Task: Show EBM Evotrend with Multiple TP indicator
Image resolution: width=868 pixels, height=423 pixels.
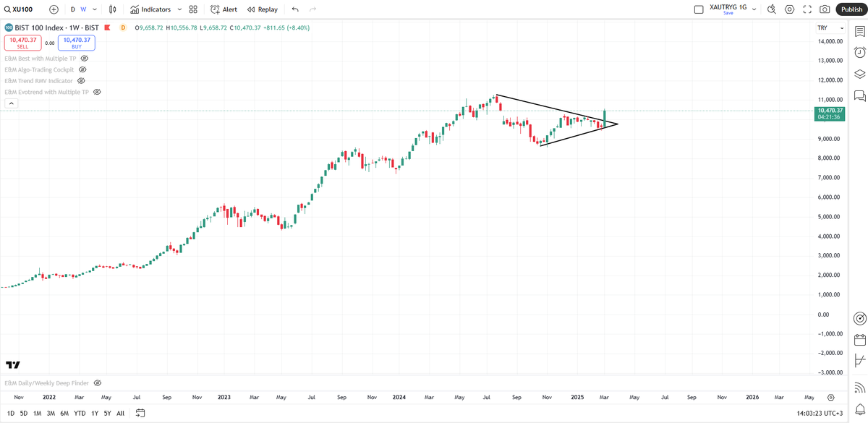Action: click(97, 93)
